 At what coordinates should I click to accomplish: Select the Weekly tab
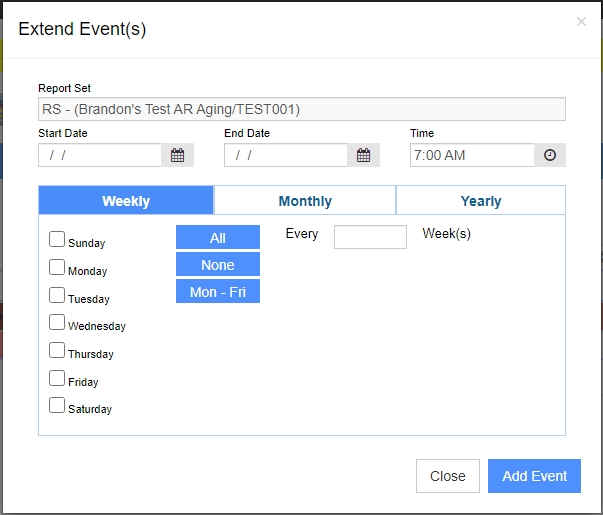(x=126, y=201)
